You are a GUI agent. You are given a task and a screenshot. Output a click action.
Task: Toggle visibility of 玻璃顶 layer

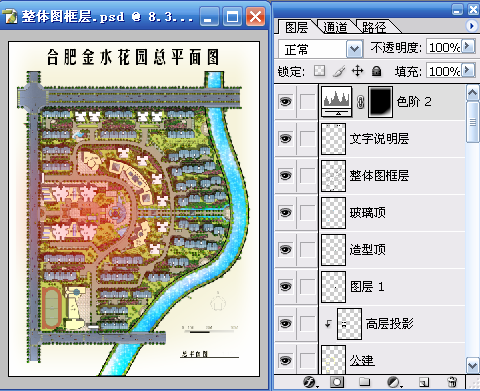click(285, 212)
